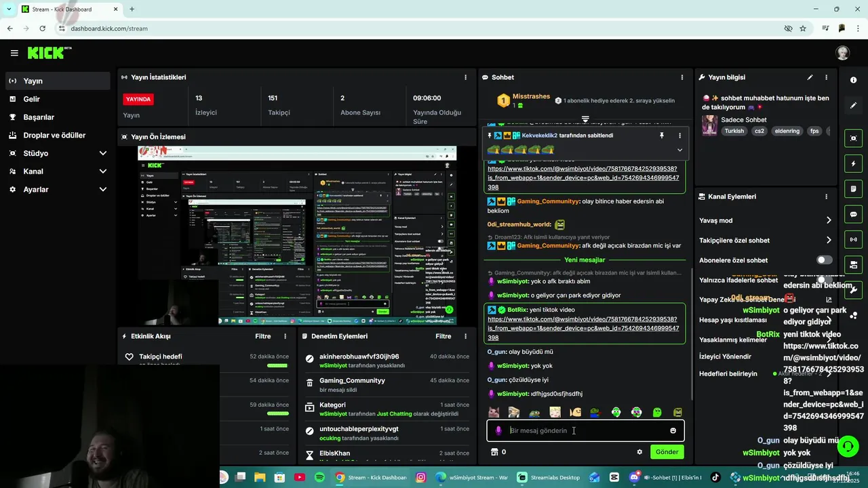Screen dimensions: 868x488
Task: Open a new browser tab
Action: [x=132, y=9]
